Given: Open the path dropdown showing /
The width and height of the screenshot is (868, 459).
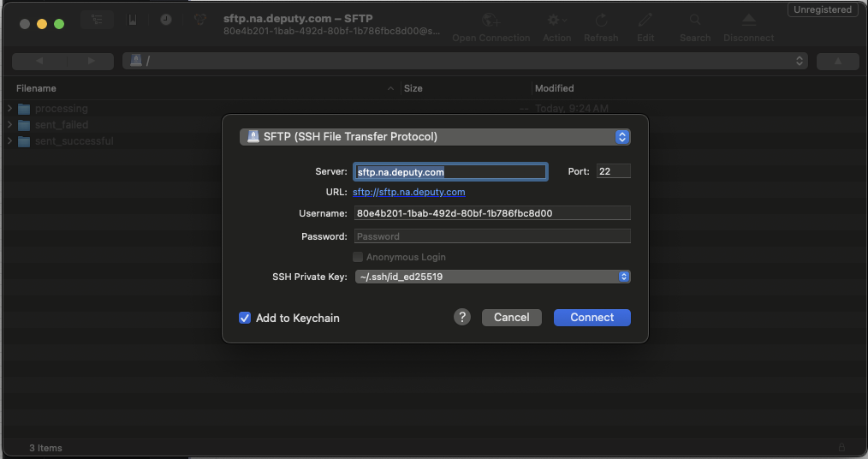Looking at the screenshot, I should [x=465, y=61].
